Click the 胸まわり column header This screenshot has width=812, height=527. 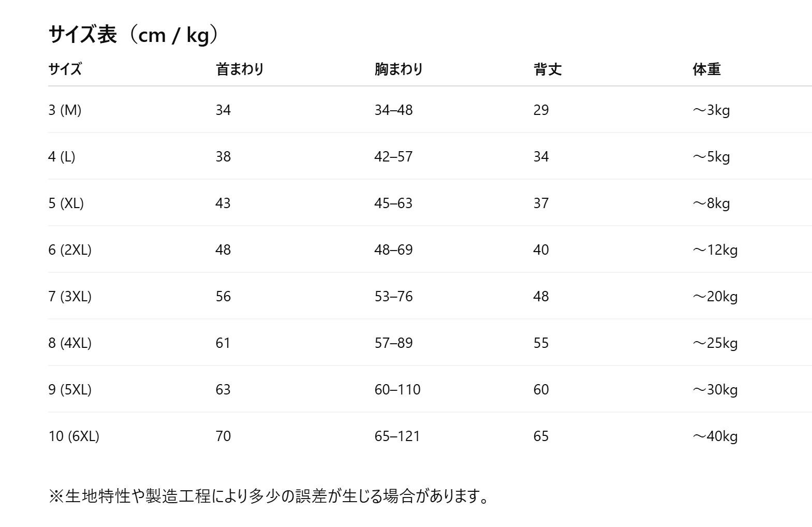pyautogui.click(x=398, y=69)
